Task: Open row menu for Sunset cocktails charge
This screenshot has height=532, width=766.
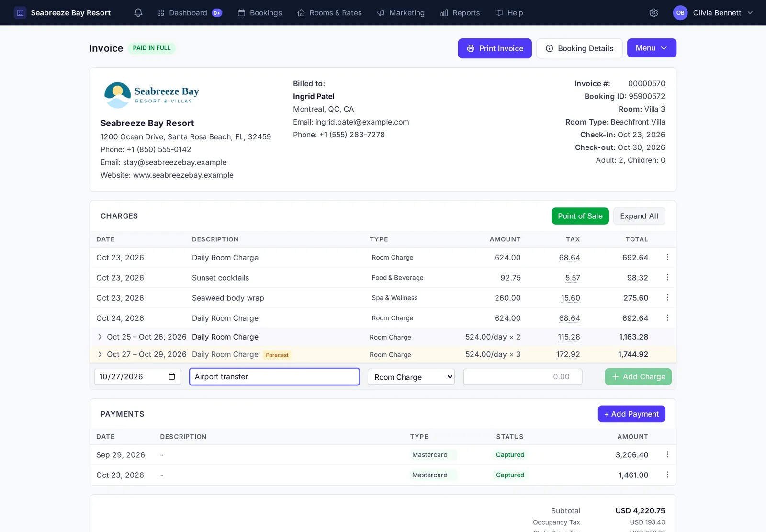Action: pyautogui.click(x=667, y=277)
